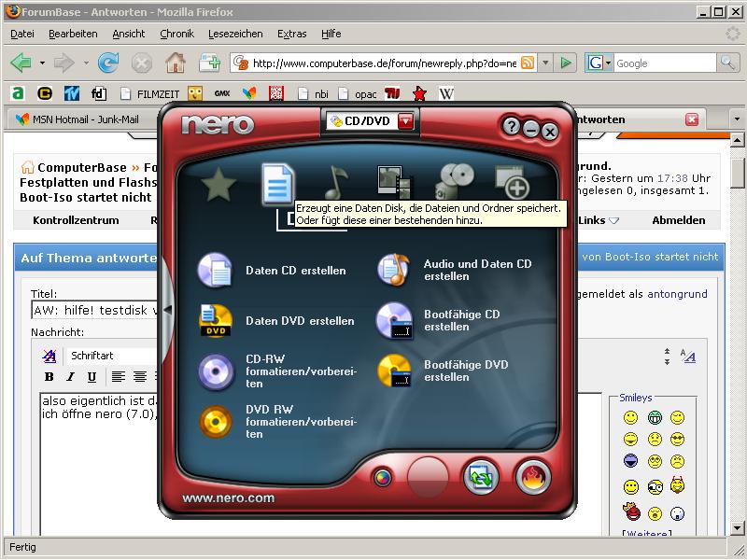Click the green arrows switch mode button
This screenshot has height=560, width=747.
click(481, 478)
